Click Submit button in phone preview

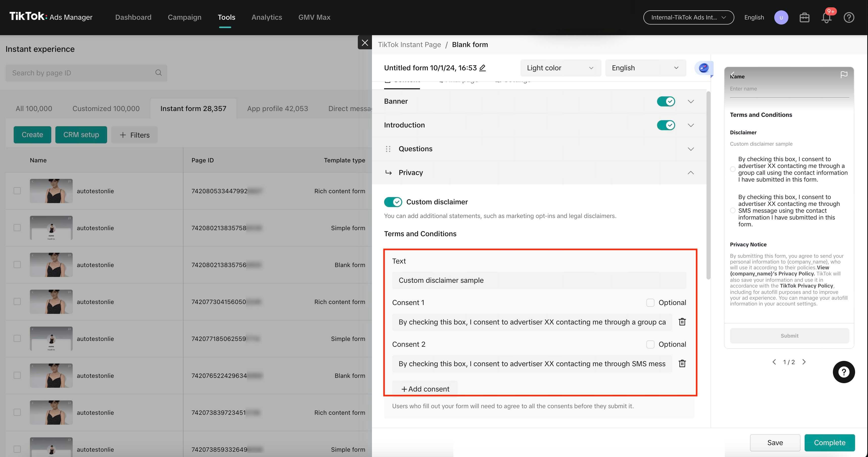[789, 336]
